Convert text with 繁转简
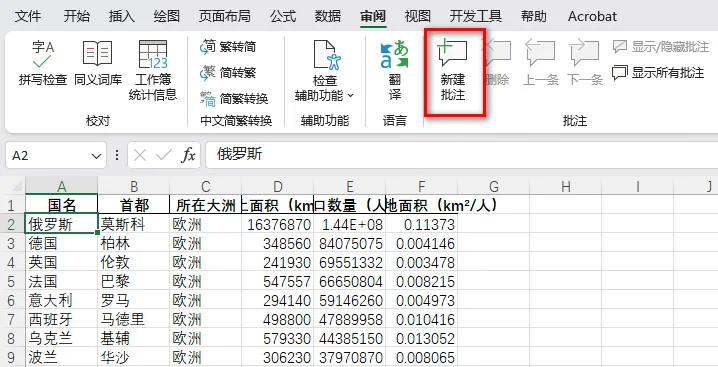The height and width of the screenshot is (367, 718). click(228, 47)
